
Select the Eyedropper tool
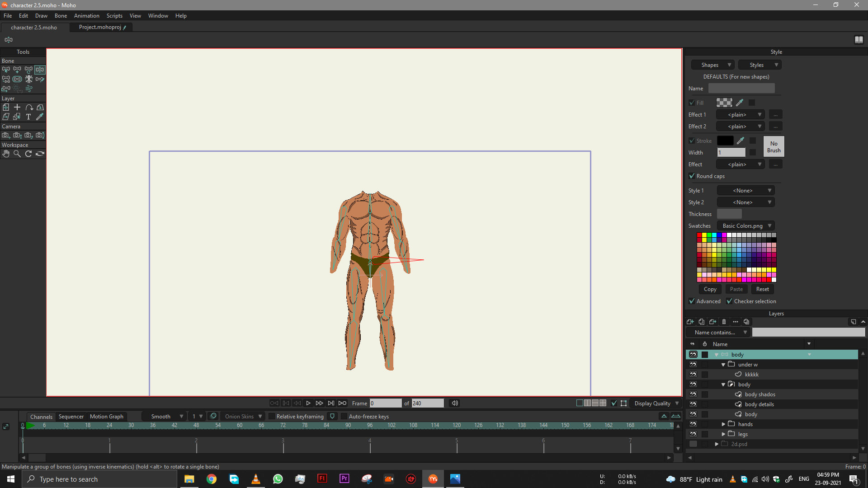[x=40, y=117]
